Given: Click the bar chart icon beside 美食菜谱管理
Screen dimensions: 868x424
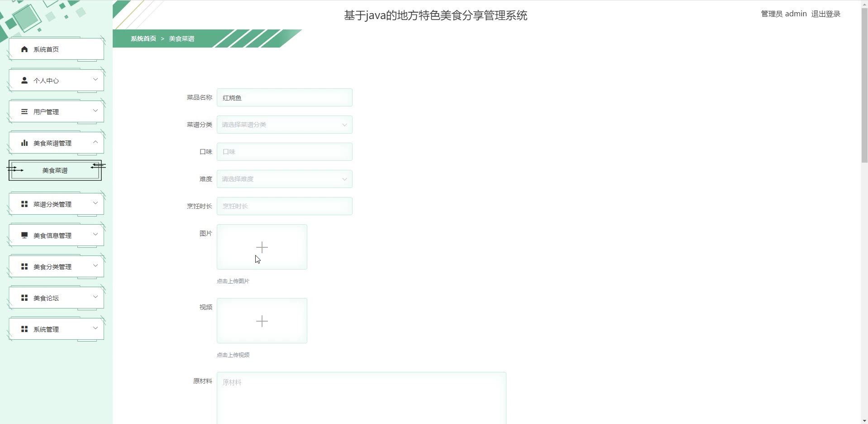Looking at the screenshot, I should [24, 143].
